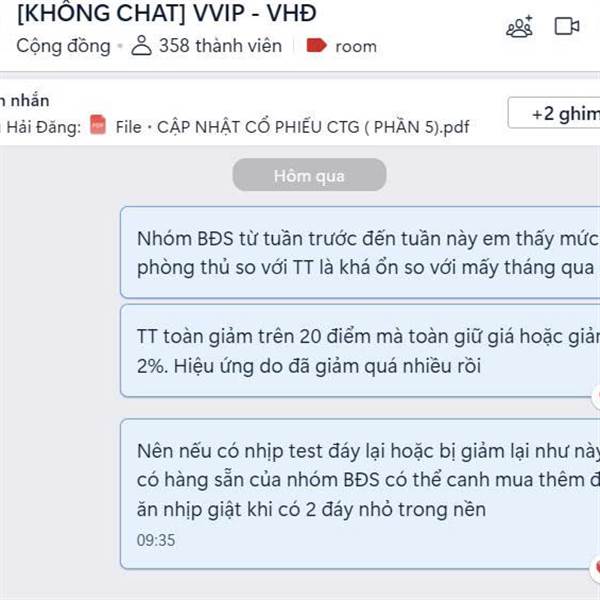The width and height of the screenshot is (600, 600).
Task: Click the [KHÔNG CHAT] VVIP - VHĐ group title
Action: 167,13
